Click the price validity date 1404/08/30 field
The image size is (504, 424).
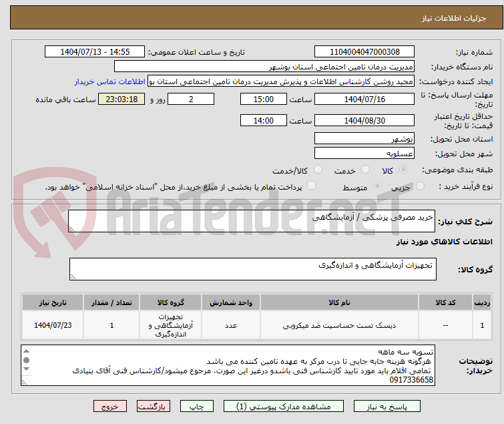coord(364,121)
